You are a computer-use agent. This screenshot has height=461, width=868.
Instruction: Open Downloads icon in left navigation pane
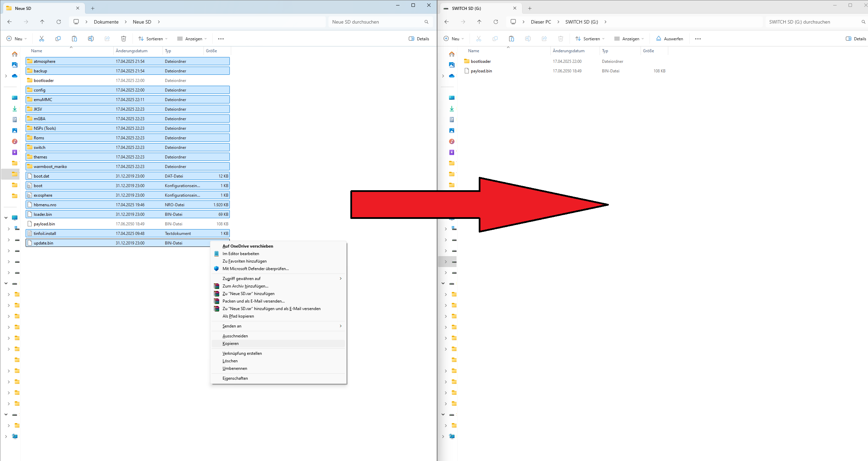click(x=15, y=109)
